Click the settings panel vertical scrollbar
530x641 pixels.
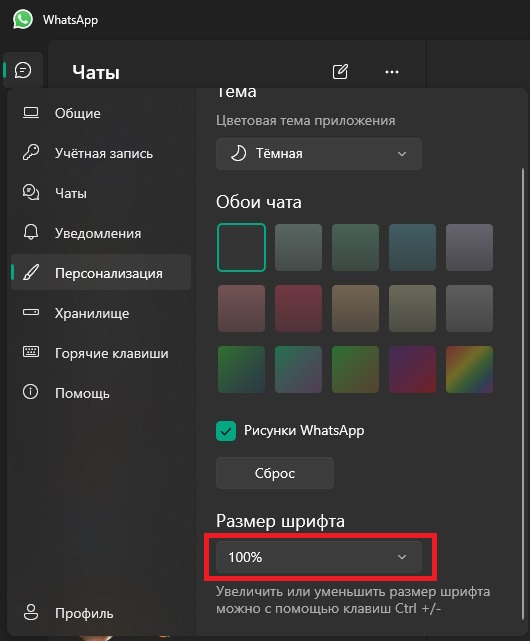coord(523,394)
